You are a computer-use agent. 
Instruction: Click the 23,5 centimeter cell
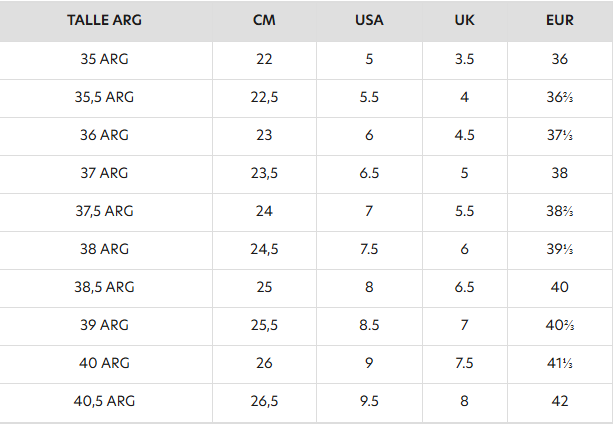pos(264,173)
